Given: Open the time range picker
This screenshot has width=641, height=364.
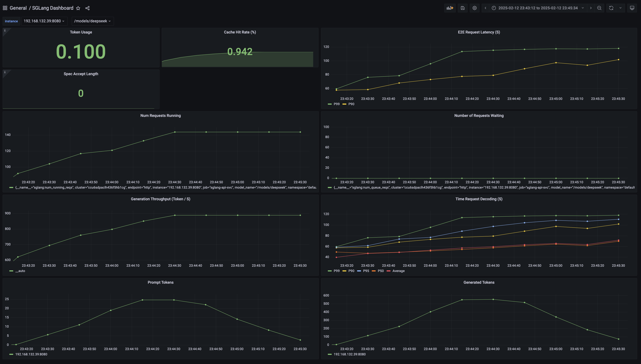Looking at the screenshot, I should tap(538, 8).
